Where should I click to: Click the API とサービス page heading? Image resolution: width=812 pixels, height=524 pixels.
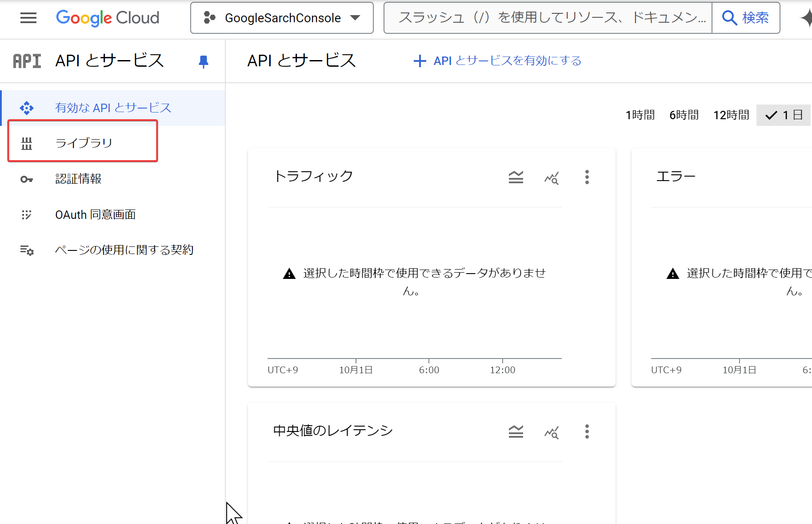pos(302,60)
